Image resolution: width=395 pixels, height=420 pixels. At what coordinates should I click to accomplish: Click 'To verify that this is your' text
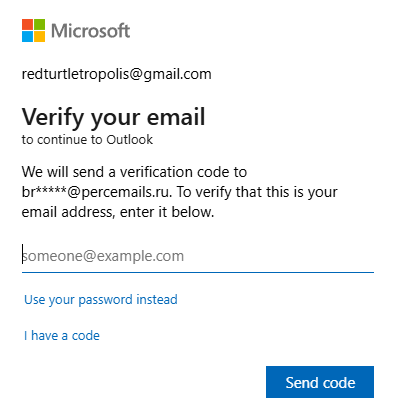257,192
